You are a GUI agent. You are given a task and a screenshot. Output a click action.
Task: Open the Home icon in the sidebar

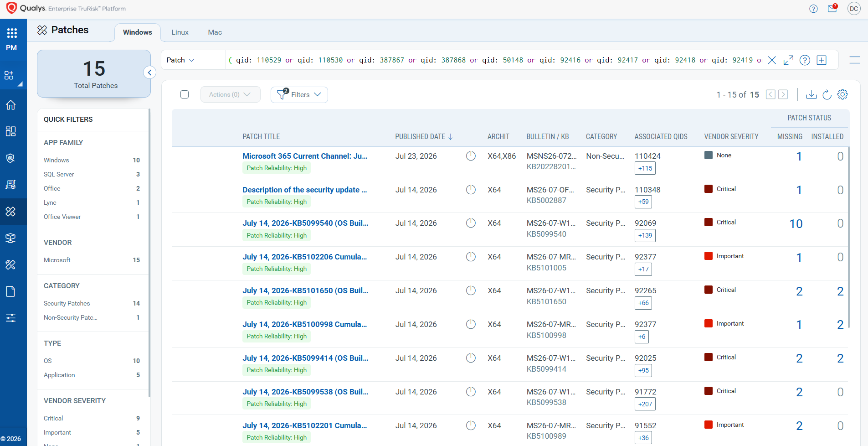[11, 105]
